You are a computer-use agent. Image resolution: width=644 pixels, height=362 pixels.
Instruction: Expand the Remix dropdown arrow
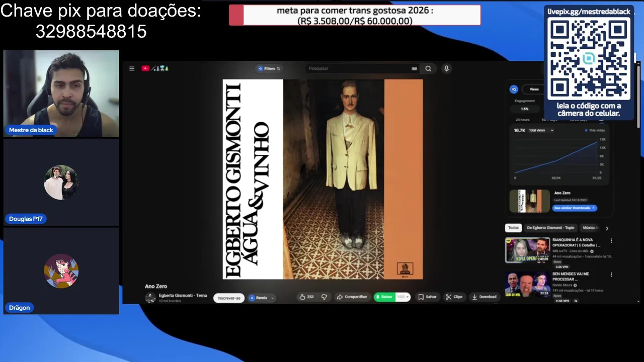[272, 298]
